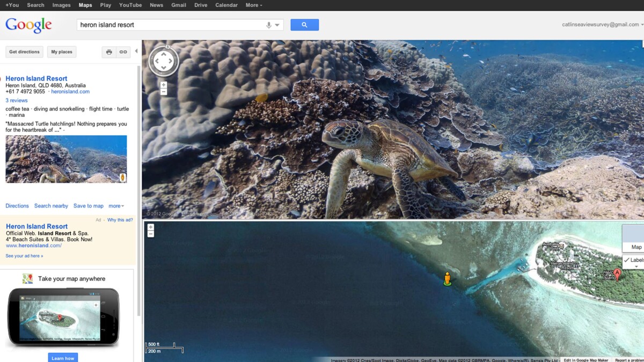Click the Street View compass pan control
644x362 pixels.
point(164,61)
